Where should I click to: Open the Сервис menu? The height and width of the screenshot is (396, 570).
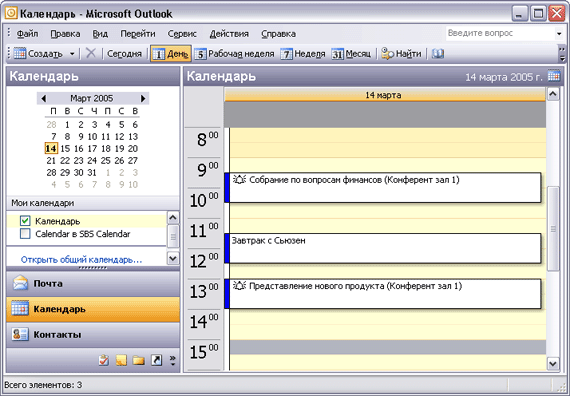[182, 34]
